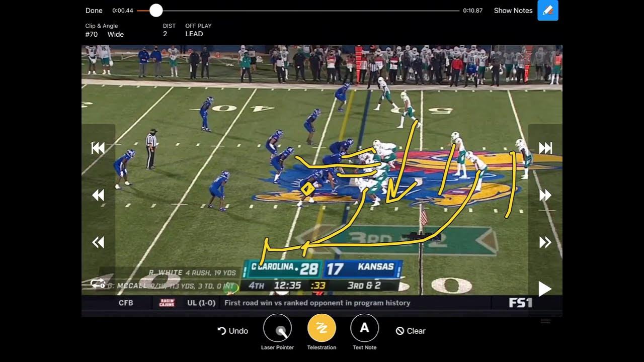Skip to the next clip
The width and height of the screenshot is (644, 362).
[x=545, y=148]
